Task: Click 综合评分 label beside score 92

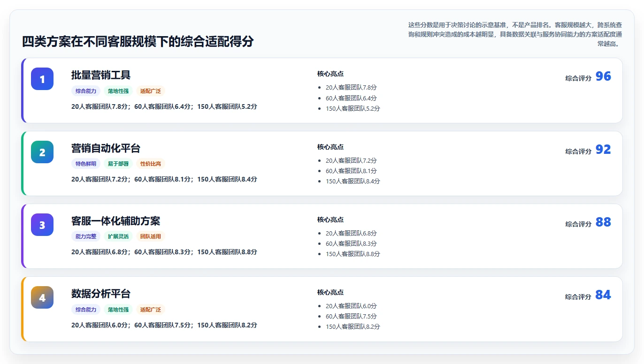Action: pyautogui.click(x=578, y=152)
